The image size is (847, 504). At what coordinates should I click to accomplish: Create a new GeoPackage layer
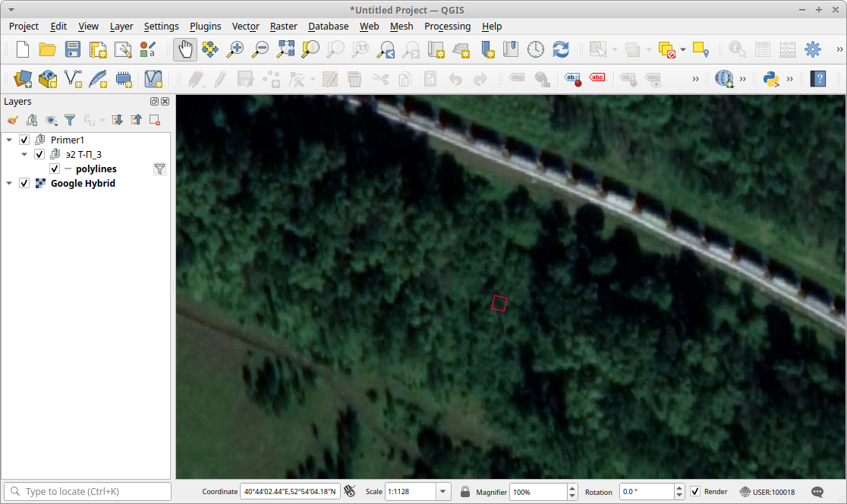[x=47, y=77]
